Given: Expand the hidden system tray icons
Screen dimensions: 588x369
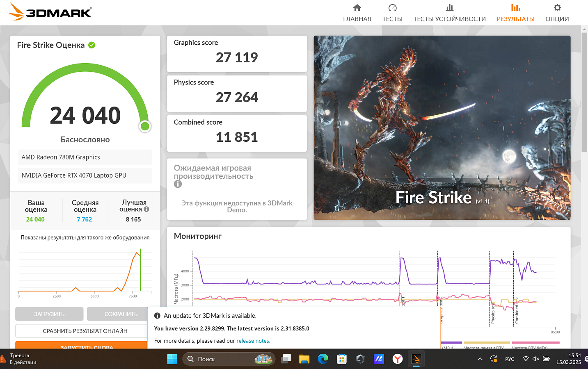Looking at the screenshot, I should point(480,359).
